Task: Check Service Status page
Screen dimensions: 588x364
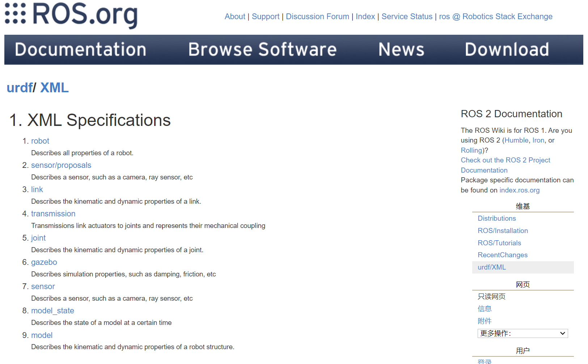Action: pos(407,17)
